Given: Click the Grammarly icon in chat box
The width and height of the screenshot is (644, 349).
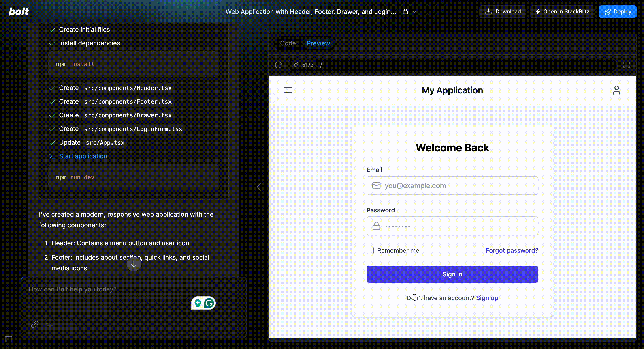Looking at the screenshot, I should click(x=209, y=303).
